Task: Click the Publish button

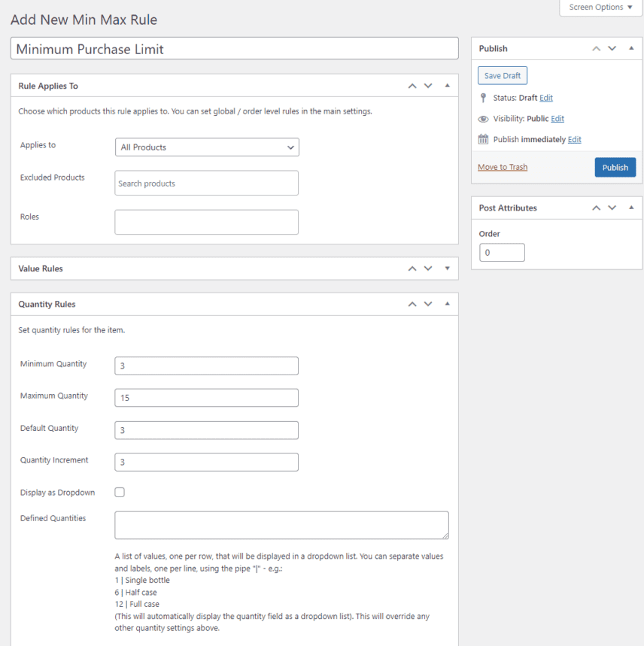Action: 615,167
